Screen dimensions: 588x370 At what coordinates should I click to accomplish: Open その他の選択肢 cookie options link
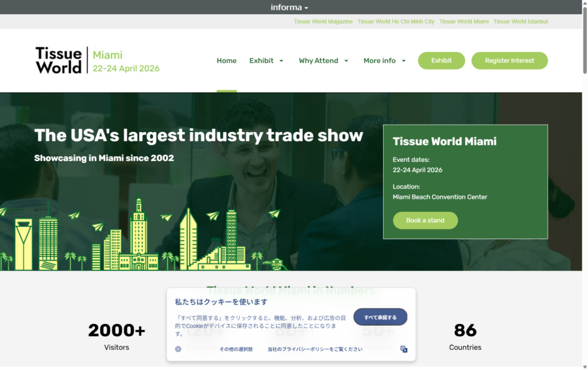[235, 349]
